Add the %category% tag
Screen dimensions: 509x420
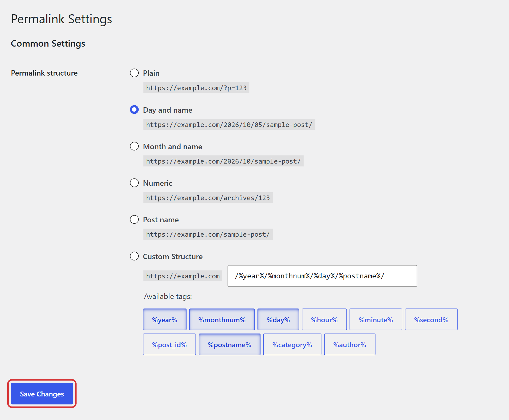tap(292, 344)
